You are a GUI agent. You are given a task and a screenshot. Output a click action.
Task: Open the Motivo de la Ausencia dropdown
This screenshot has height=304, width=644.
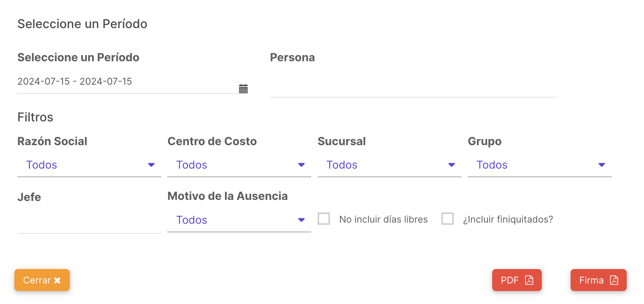click(239, 220)
